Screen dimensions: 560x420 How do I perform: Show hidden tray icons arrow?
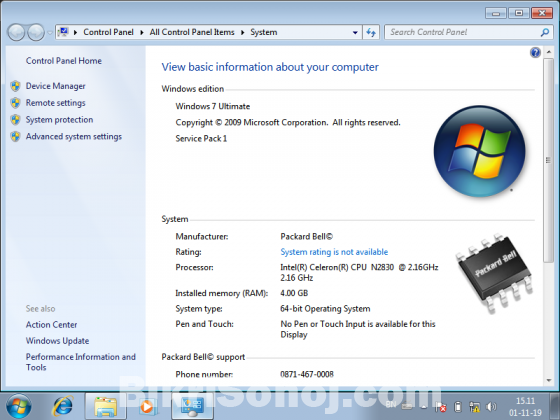tap(424, 407)
